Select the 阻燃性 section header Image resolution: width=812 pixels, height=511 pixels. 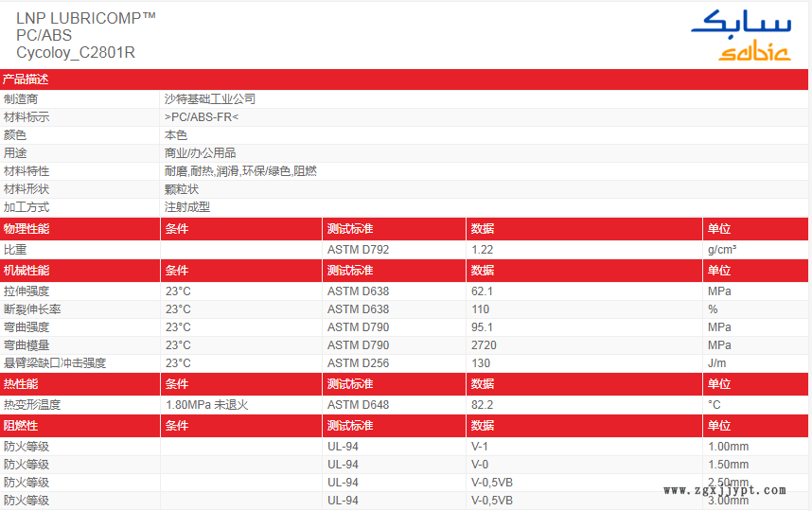tap(21, 427)
